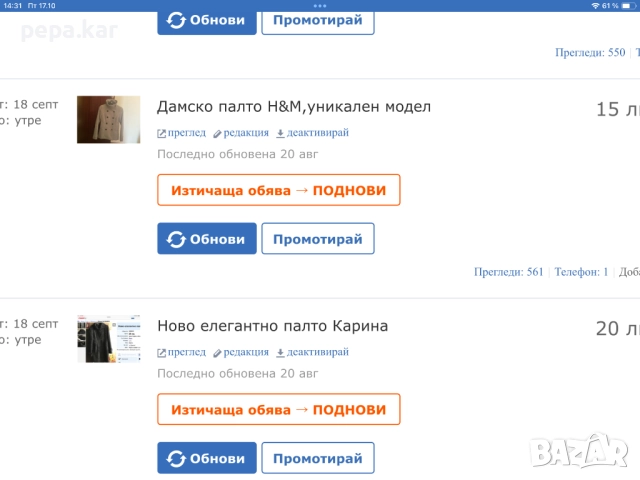Image resolution: width=640 pixels, height=480 pixels.
Task: Open преглед link of the Карина coat ad
Action: pyautogui.click(x=187, y=352)
